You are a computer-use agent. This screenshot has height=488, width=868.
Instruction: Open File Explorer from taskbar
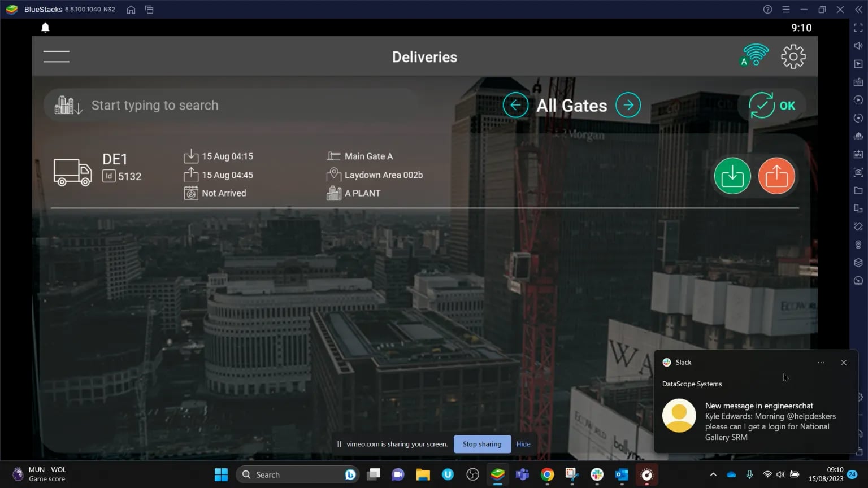(423, 475)
